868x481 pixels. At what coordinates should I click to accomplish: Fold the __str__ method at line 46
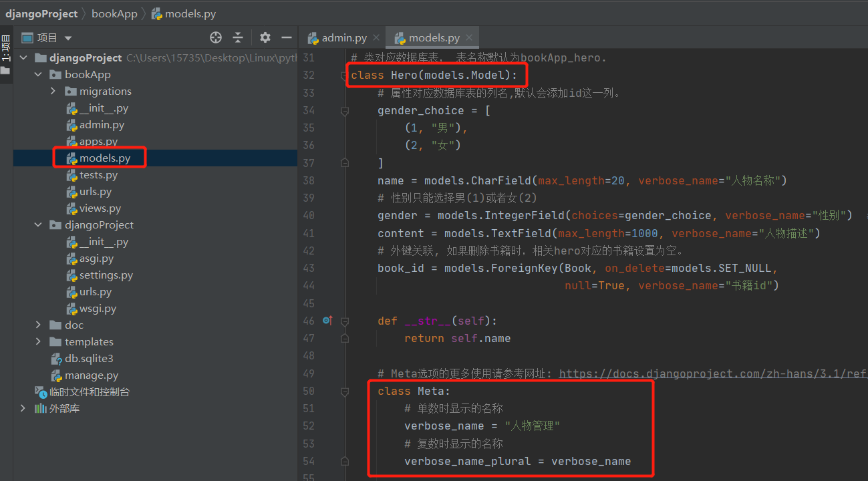[345, 321]
